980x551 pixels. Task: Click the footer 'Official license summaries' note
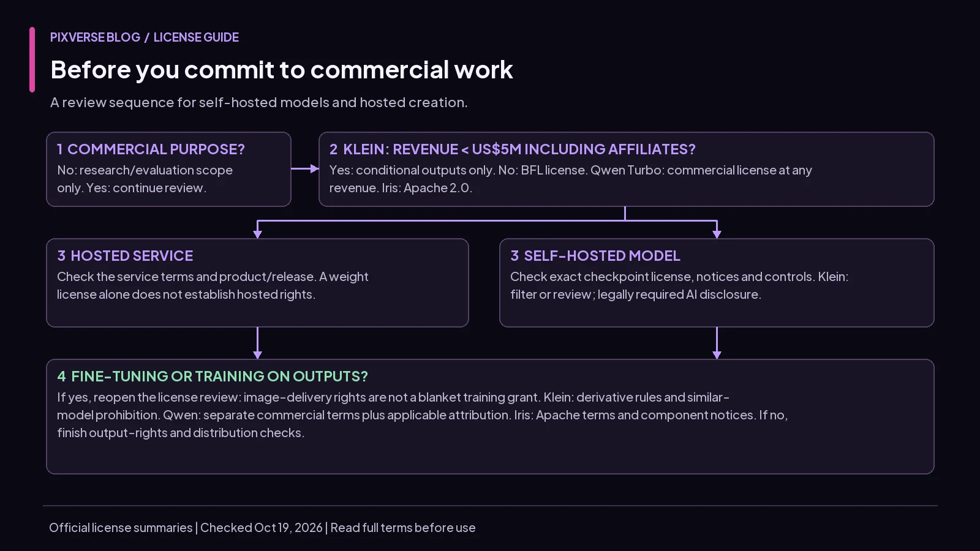[x=262, y=528]
